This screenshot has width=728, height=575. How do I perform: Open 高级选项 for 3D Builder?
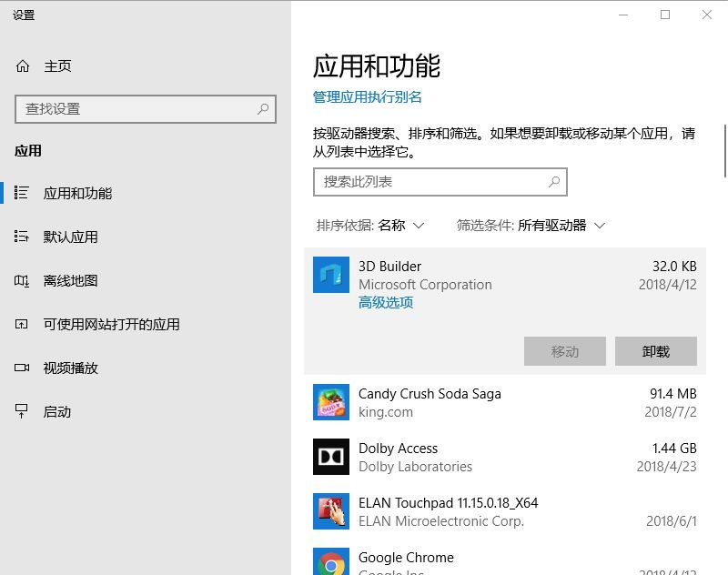coord(385,303)
